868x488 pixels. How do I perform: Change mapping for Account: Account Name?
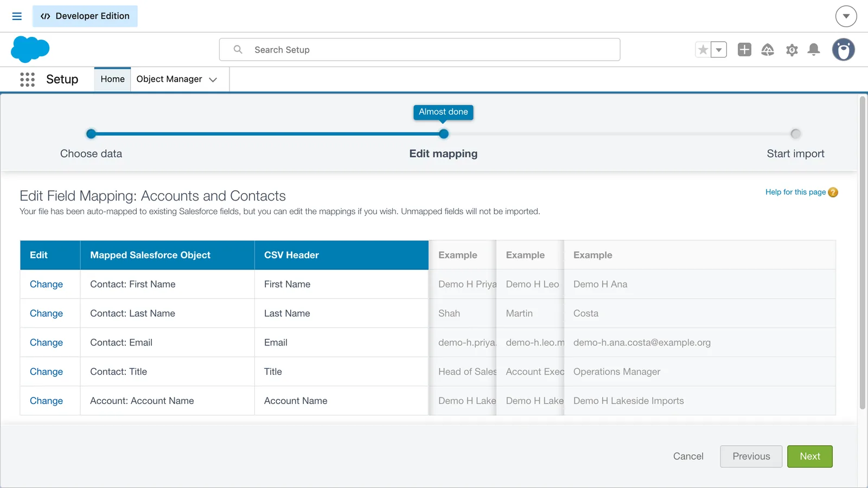46,401
